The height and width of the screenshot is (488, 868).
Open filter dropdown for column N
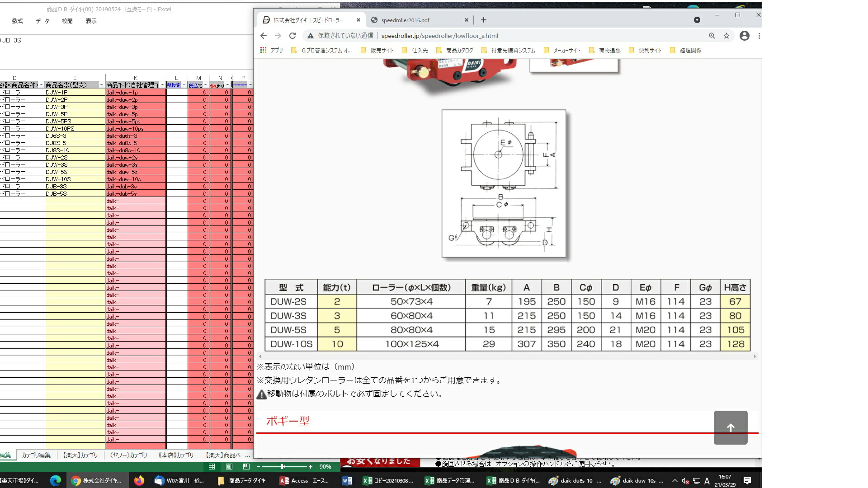(x=227, y=85)
